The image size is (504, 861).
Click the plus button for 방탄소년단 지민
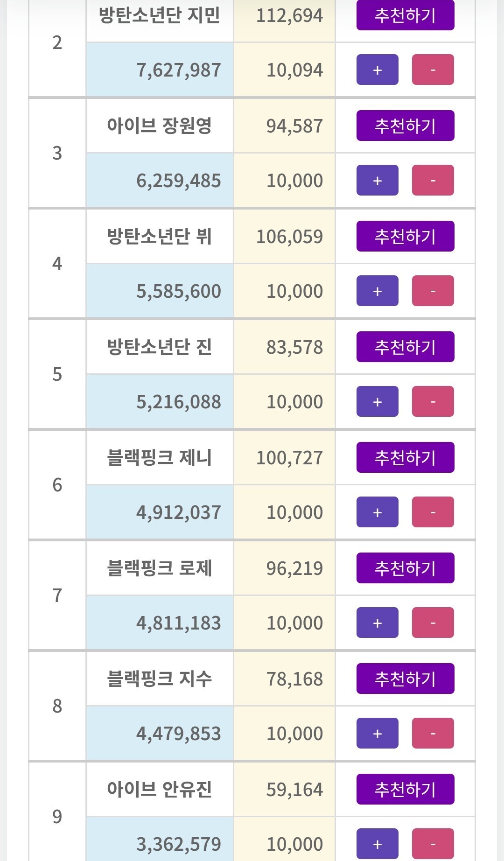click(x=377, y=70)
